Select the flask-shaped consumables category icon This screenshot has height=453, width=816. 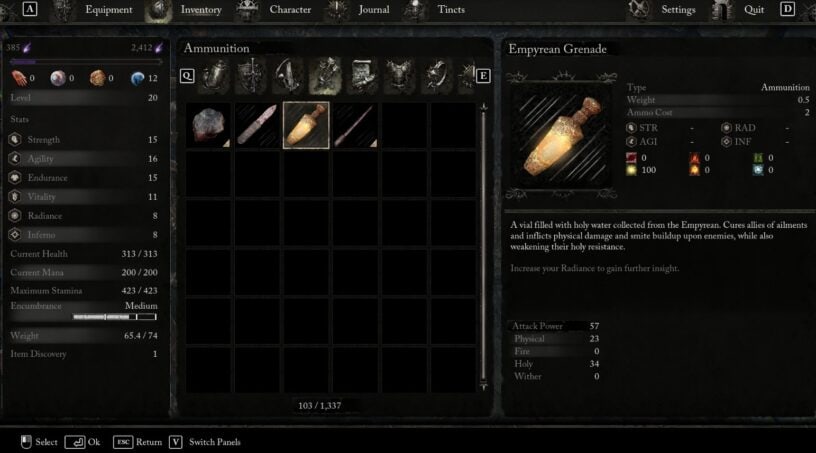[x=214, y=76]
